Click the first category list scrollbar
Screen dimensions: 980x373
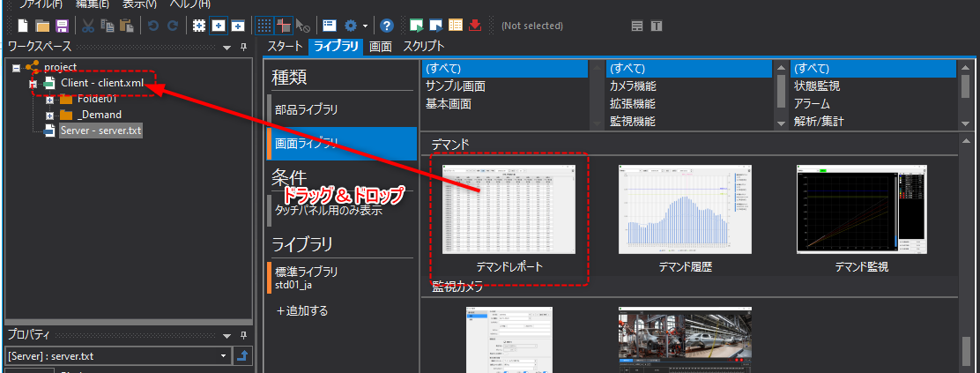point(595,94)
